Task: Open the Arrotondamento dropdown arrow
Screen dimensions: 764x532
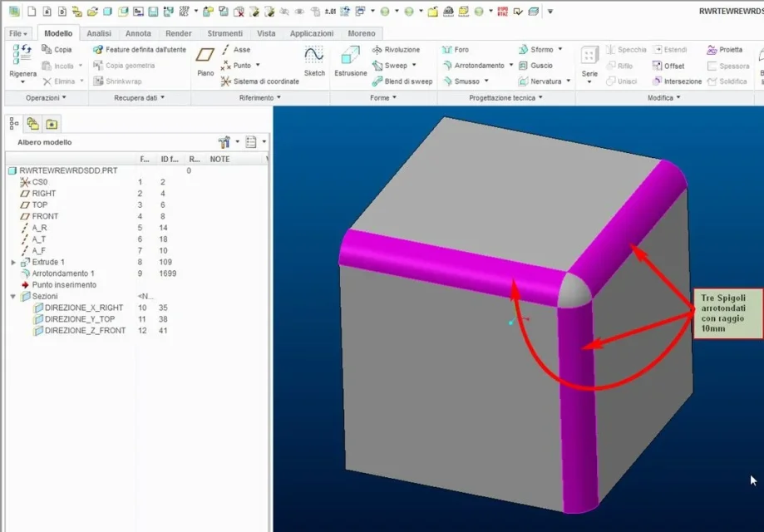Action: pyautogui.click(x=510, y=66)
